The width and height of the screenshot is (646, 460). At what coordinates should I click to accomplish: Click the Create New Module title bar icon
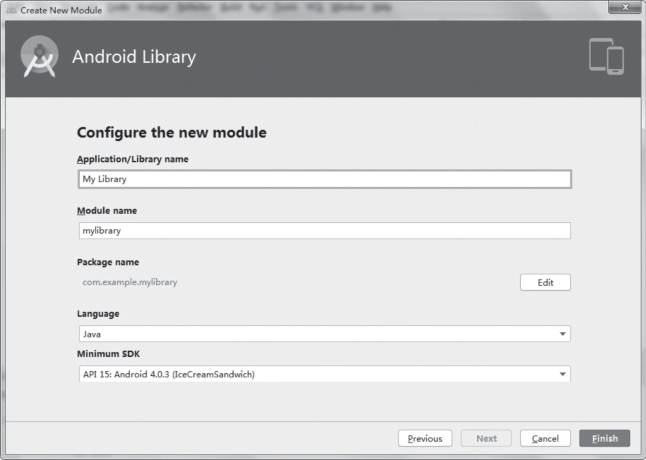click(x=11, y=10)
